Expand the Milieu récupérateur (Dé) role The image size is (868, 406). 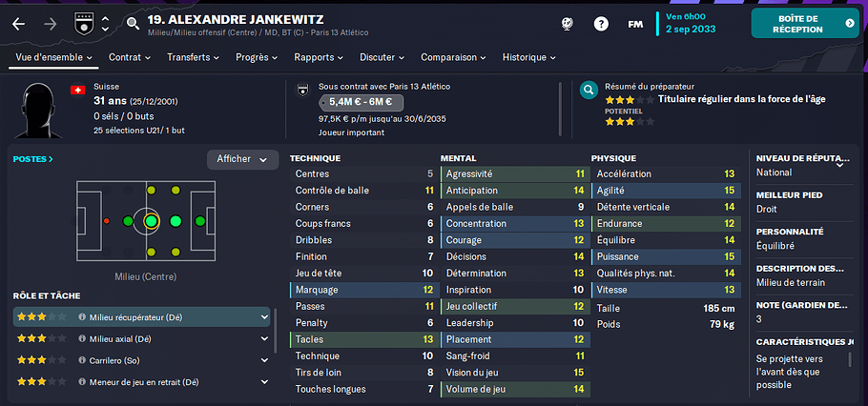(x=264, y=317)
